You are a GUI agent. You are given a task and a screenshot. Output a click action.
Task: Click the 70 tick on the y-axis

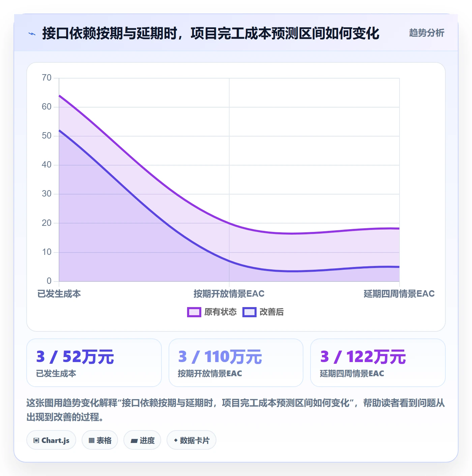tap(47, 78)
